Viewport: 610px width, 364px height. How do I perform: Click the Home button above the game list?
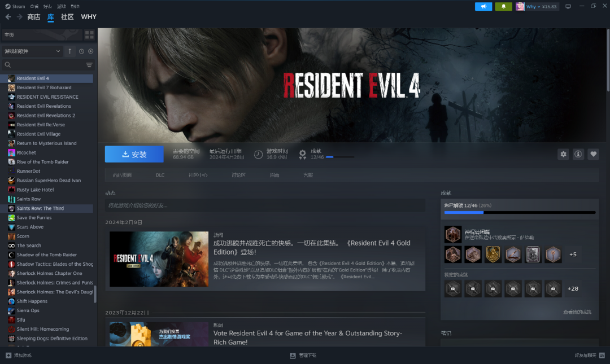coord(42,34)
